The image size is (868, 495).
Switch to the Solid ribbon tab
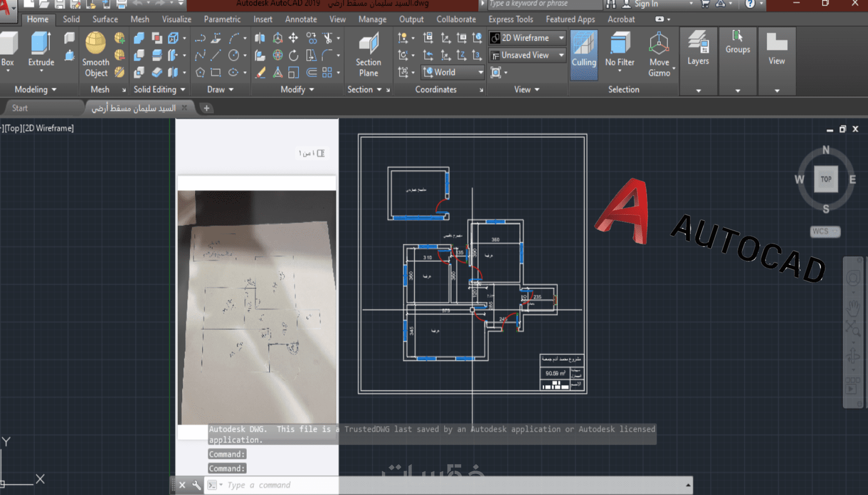point(71,19)
